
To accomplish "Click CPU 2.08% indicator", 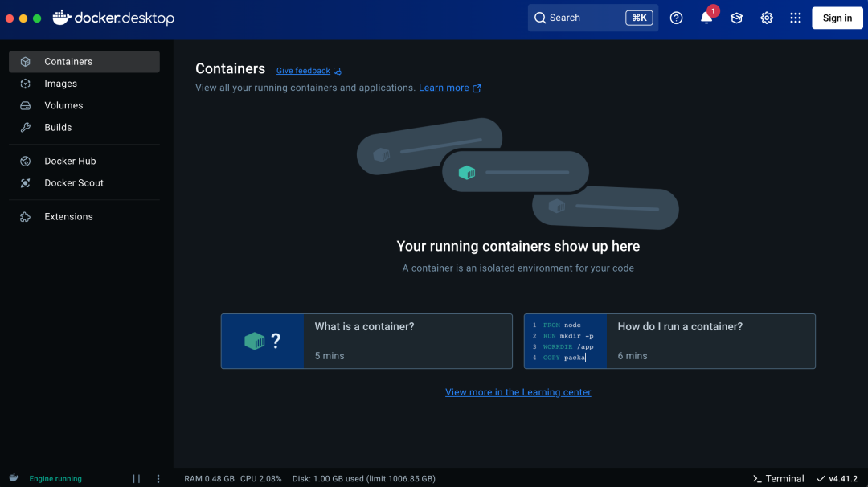I will tap(260, 479).
